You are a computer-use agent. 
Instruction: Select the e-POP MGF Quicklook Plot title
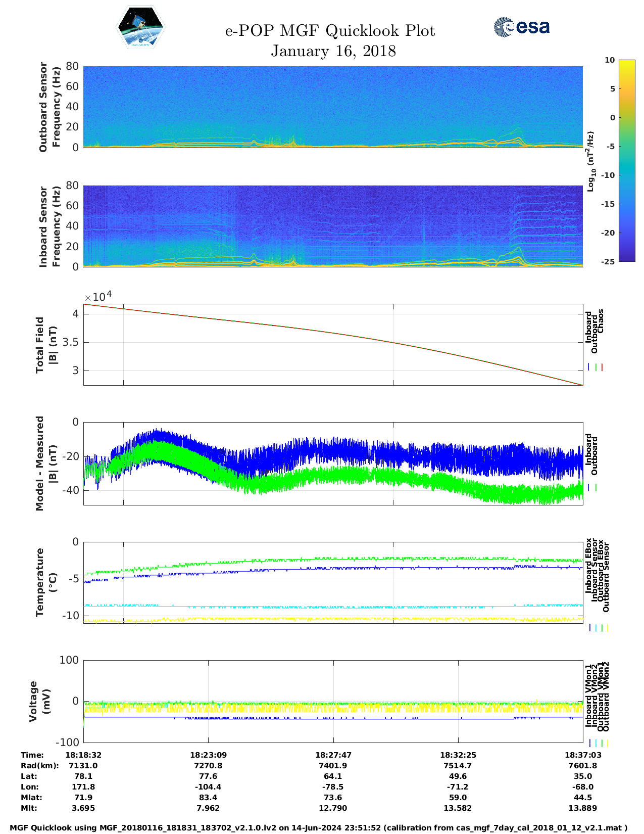coord(330,31)
